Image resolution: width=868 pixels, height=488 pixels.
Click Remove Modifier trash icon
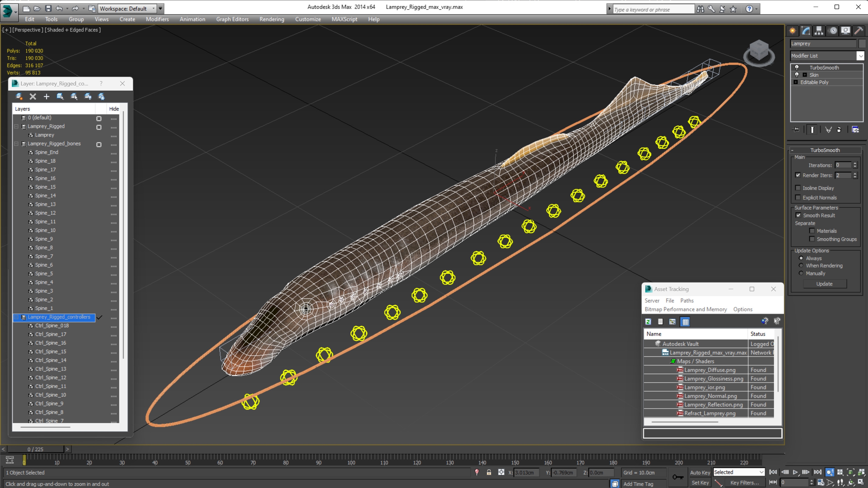pos(839,130)
